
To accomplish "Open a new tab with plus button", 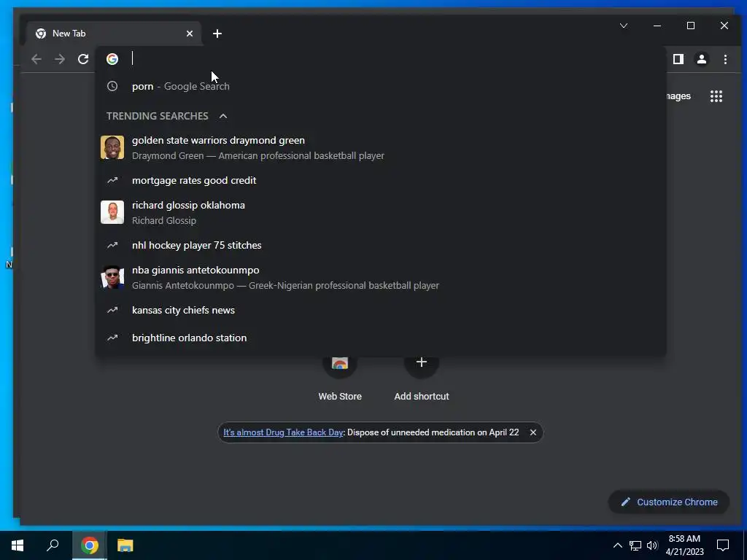I will coord(217,34).
